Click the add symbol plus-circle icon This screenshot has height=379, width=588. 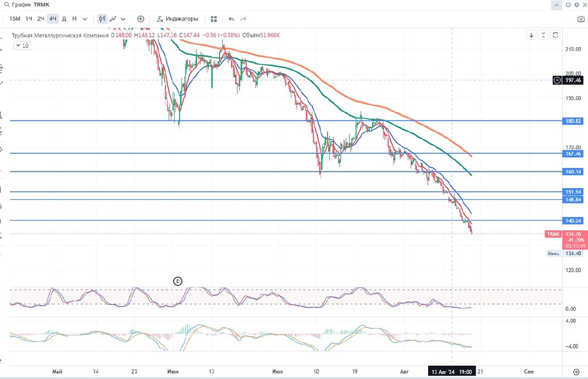coord(141,19)
